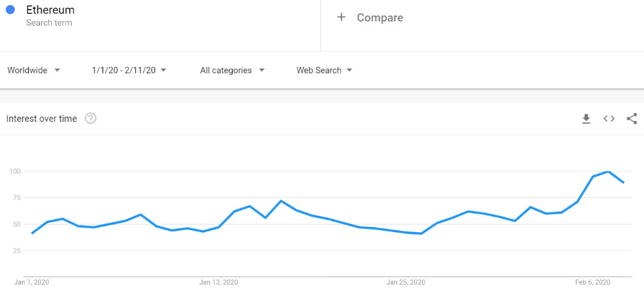Download the interest over time data
Image resolution: width=644 pixels, height=293 pixels.
coord(586,119)
